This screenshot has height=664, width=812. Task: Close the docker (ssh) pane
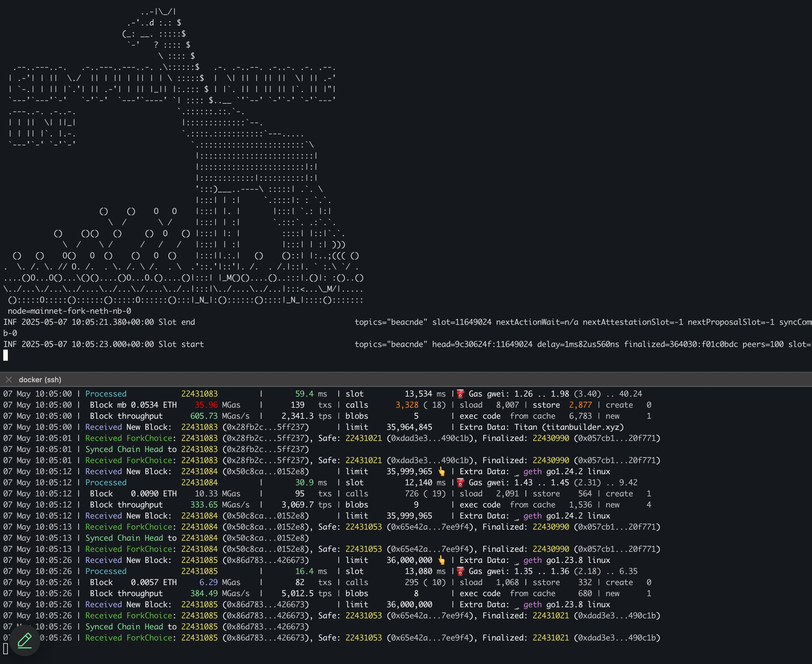(x=9, y=379)
